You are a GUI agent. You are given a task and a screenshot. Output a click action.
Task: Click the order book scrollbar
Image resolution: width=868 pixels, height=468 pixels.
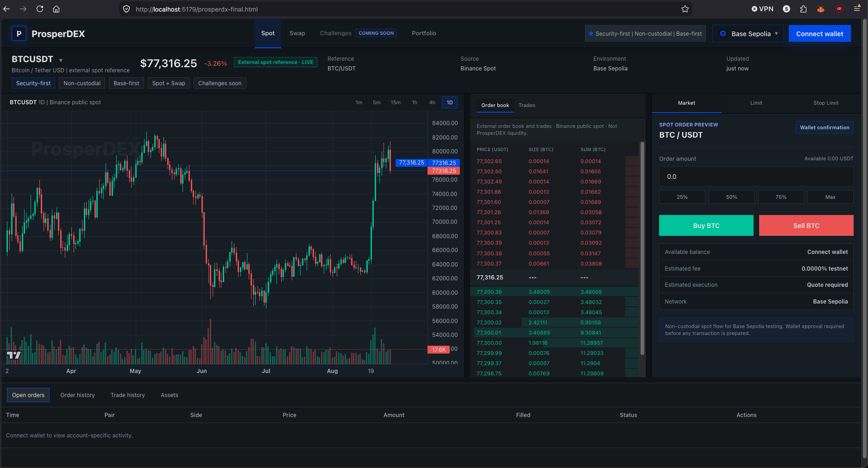coord(642,248)
